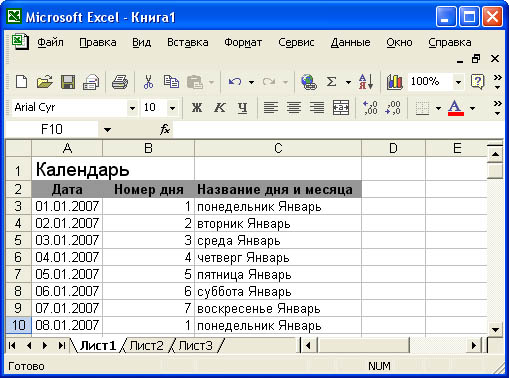Show more formatting toolbar options chevron
Viewport: 509px width, 378px height.
pos(497,108)
